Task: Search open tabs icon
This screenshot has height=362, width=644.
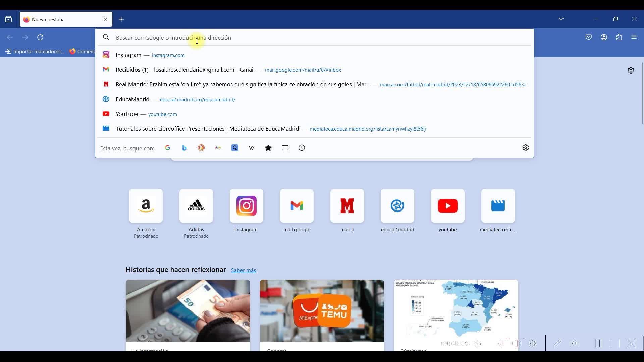Action: pos(285,148)
